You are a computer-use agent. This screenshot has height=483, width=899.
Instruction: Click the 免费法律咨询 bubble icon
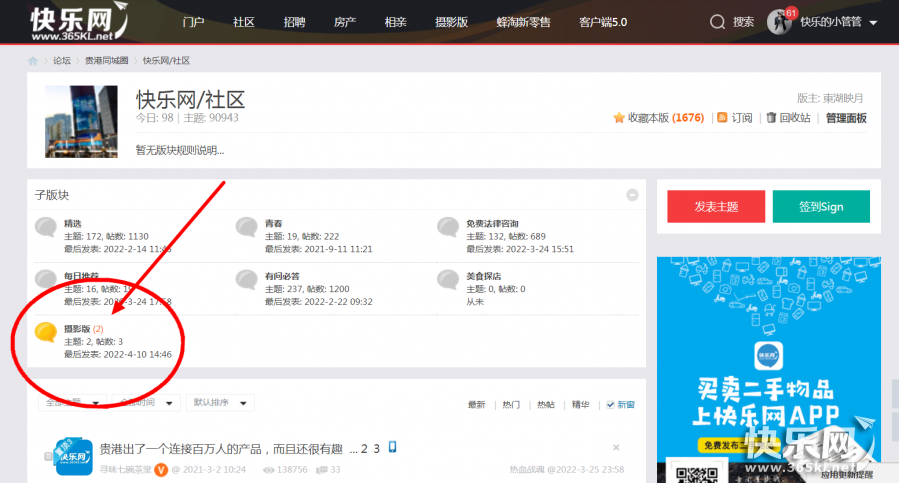(x=448, y=228)
